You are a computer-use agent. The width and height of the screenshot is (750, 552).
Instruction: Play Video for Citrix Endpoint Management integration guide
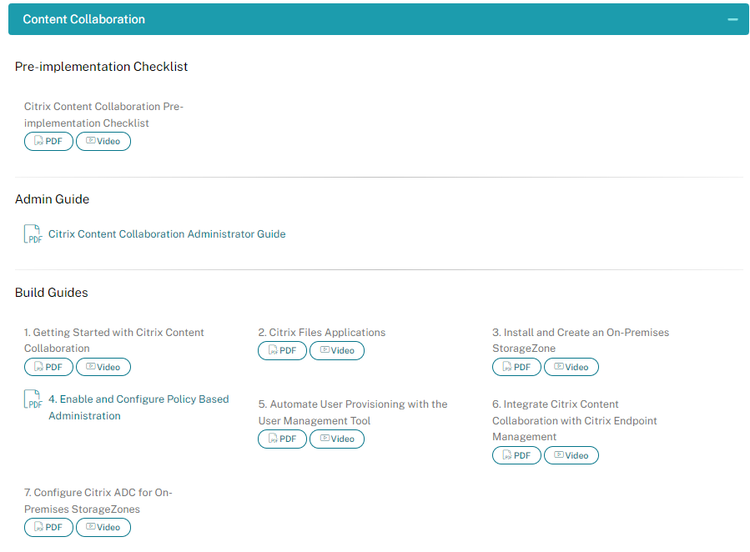point(571,455)
